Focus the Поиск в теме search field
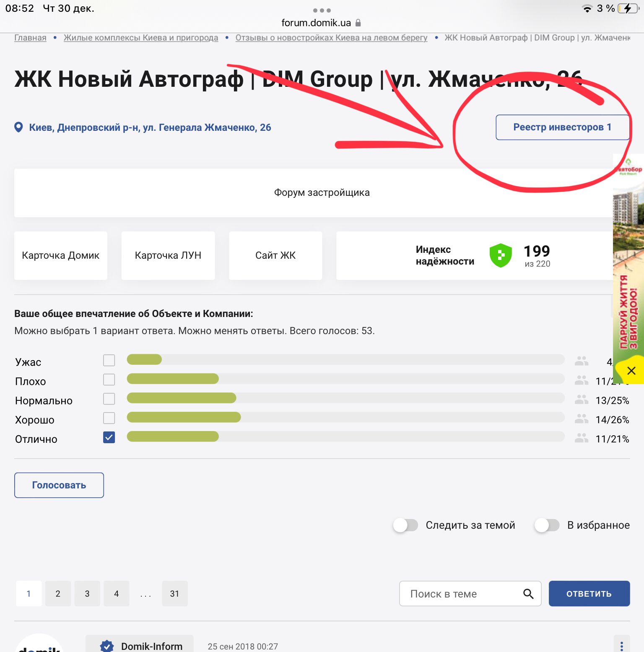Image resolution: width=644 pixels, height=652 pixels. point(470,593)
